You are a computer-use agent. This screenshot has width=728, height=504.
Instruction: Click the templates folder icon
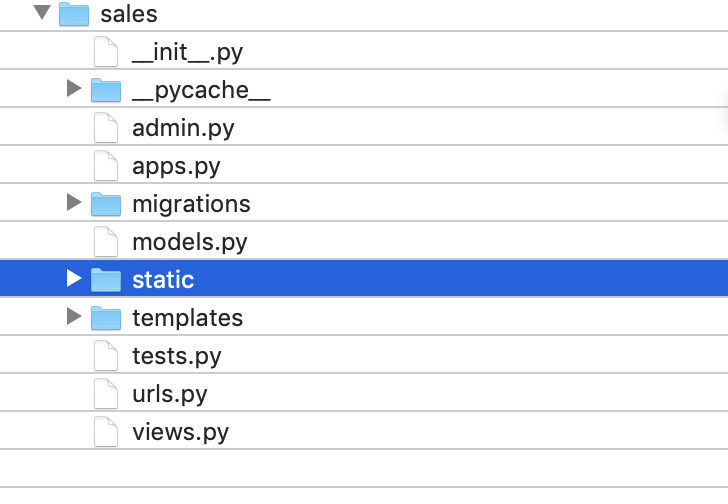[x=106, y=318]
